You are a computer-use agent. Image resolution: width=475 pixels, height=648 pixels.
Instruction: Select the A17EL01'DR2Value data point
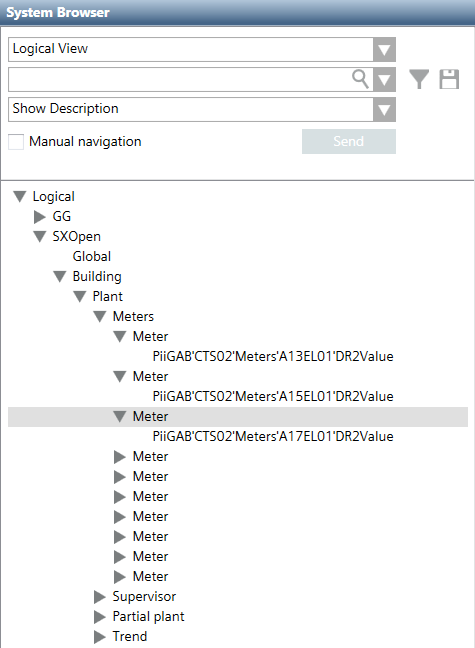click(x=273, y=436)
